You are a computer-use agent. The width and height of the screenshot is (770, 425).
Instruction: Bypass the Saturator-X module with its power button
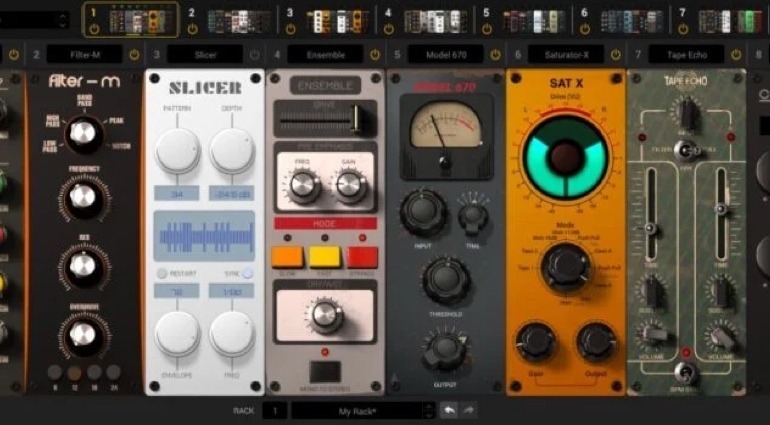point(616,55)
